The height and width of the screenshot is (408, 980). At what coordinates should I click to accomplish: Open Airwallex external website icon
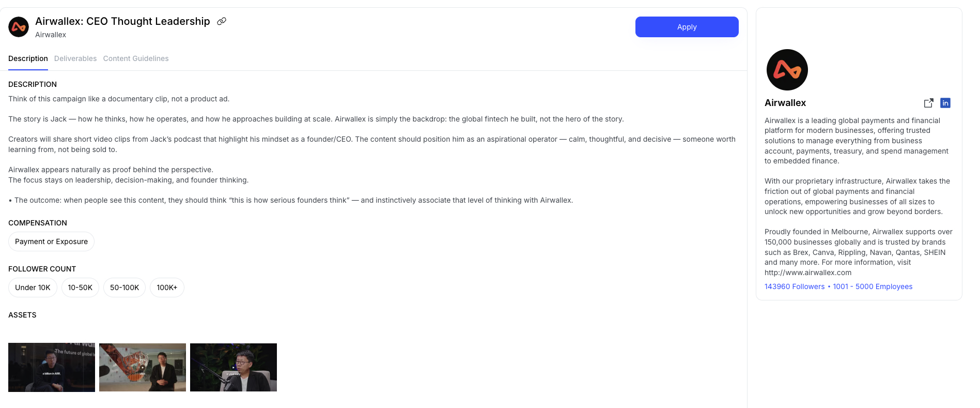click(928, 103)
